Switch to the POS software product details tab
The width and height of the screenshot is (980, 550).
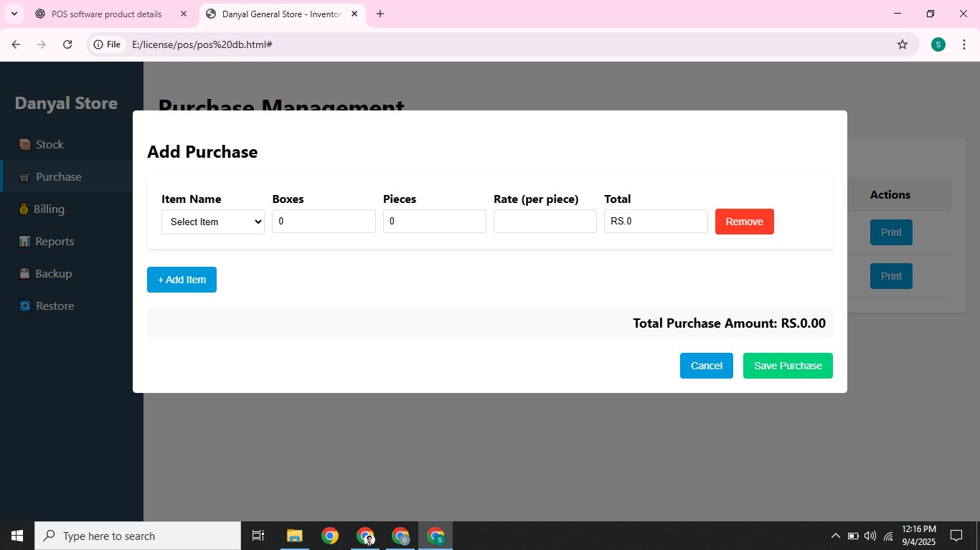click(x=108, y=13)
